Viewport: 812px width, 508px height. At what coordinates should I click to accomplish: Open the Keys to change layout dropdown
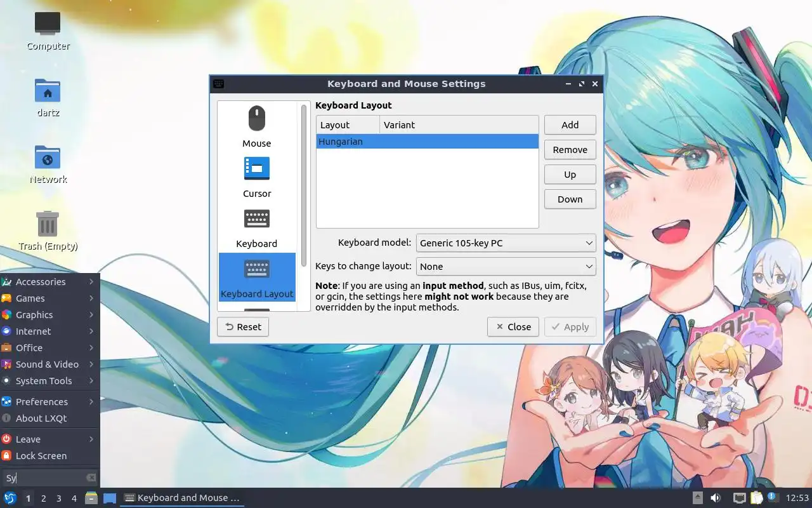(x=506, y=266)
